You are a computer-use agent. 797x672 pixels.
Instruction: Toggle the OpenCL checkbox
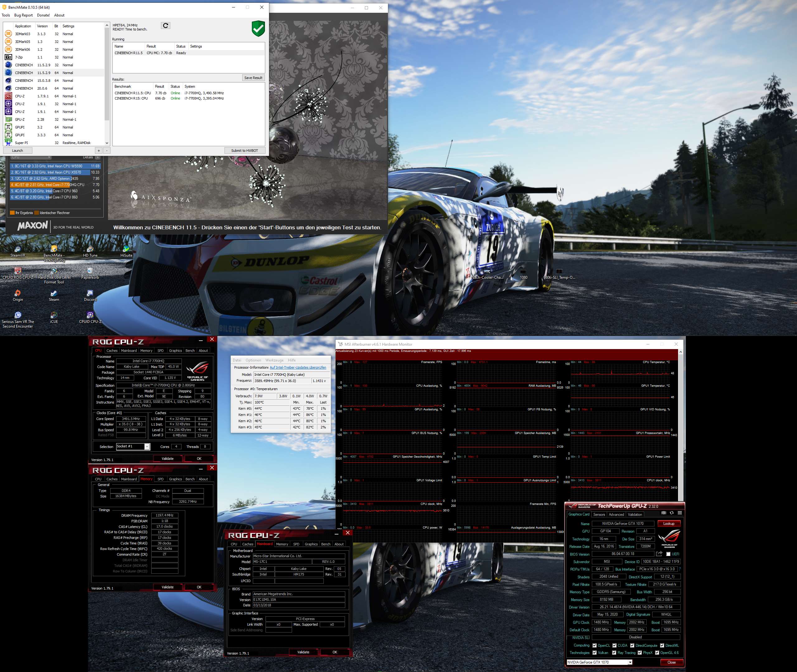pos(595,646)
